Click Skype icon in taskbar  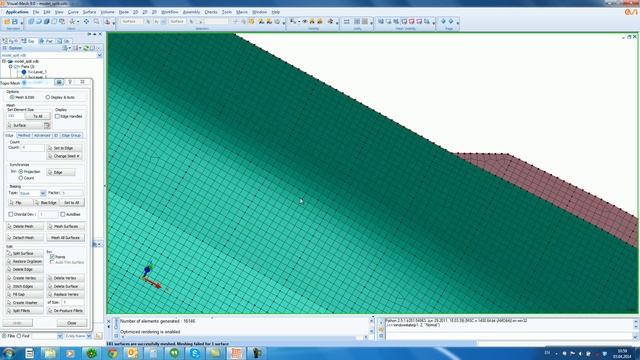pyautogui.click(x=195, y=353)
